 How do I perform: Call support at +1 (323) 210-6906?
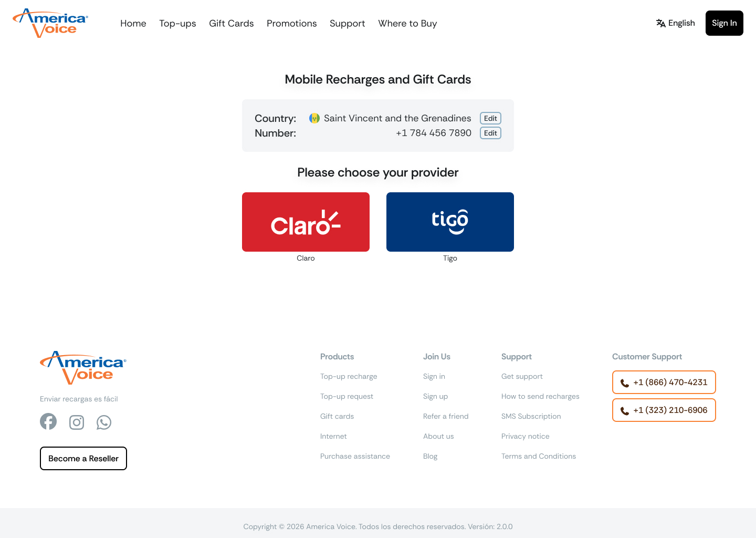[x=664, y=410]
